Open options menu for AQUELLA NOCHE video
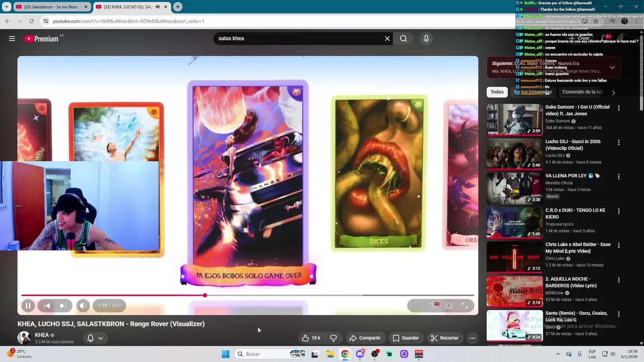The width and height of the screenshot is (644, 362). (x=619, y=280)
